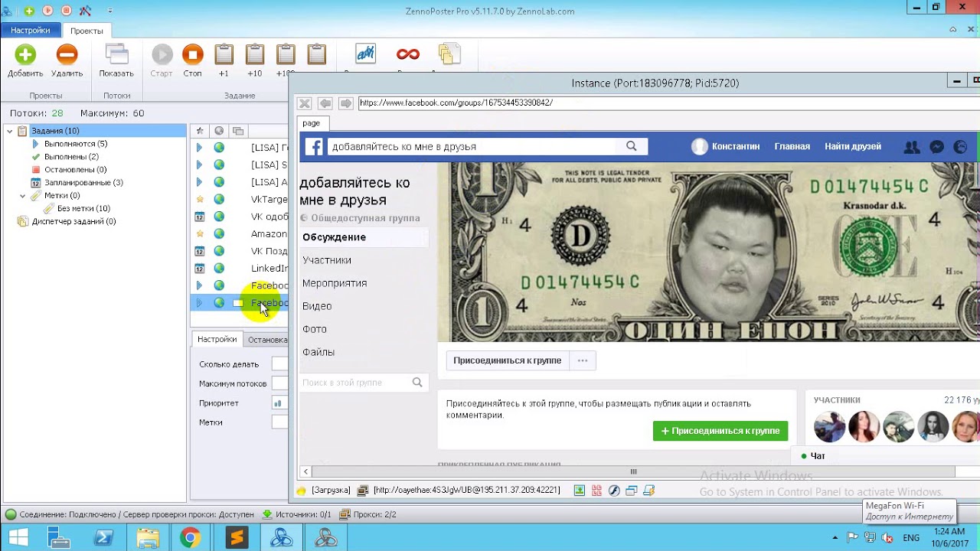Open Настройки tab in task properties
Viewport: 980px width, 551px height.
(x=217, y=339)
